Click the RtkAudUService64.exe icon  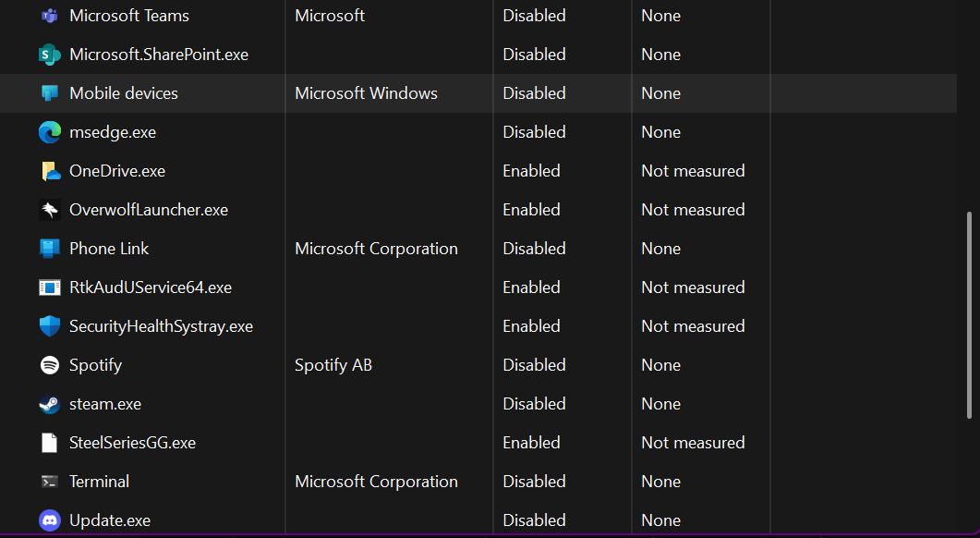49,287
